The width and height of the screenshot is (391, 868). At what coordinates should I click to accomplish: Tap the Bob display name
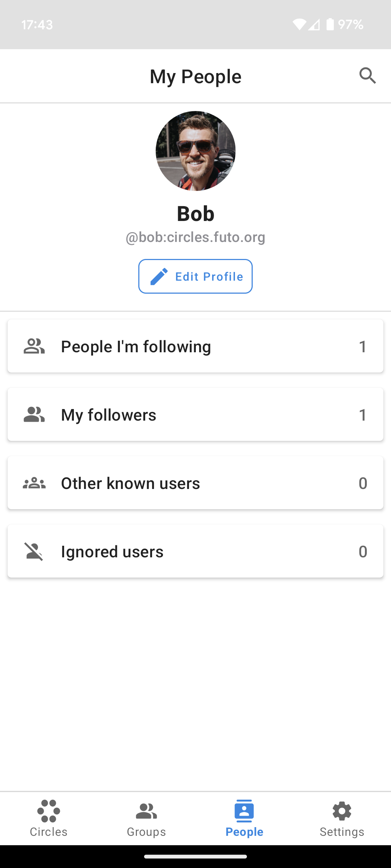(x=195, y=213)
